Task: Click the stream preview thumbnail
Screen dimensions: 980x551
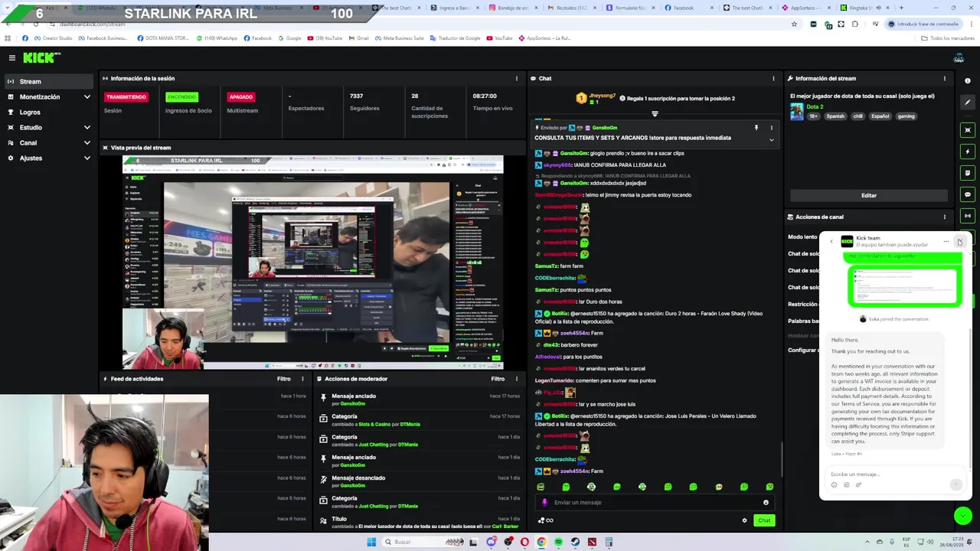Action: 312,262
